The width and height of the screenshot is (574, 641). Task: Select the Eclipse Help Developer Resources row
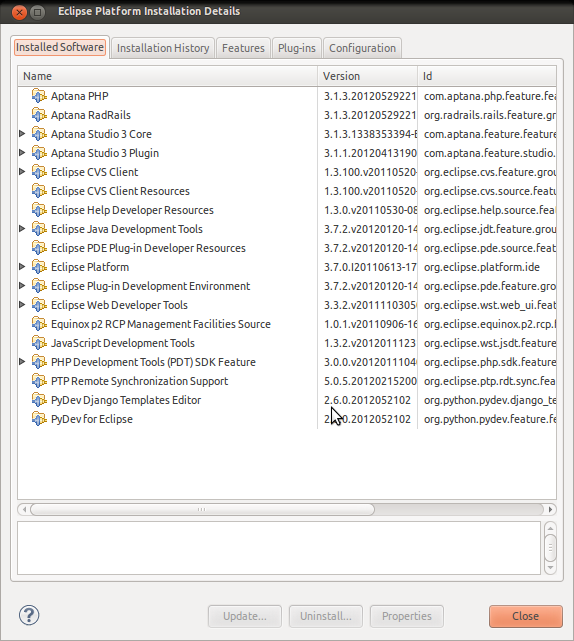287,210
